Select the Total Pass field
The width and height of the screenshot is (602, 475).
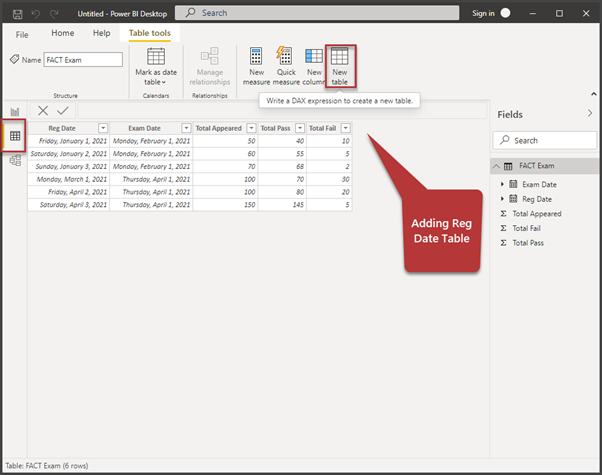click(x=528, y=243)
